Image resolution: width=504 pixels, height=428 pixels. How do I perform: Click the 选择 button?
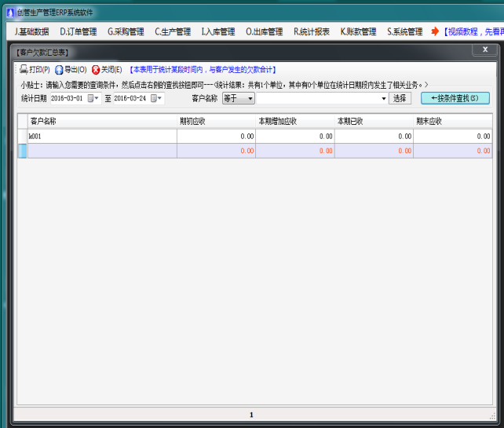click(x=400, y=99)
